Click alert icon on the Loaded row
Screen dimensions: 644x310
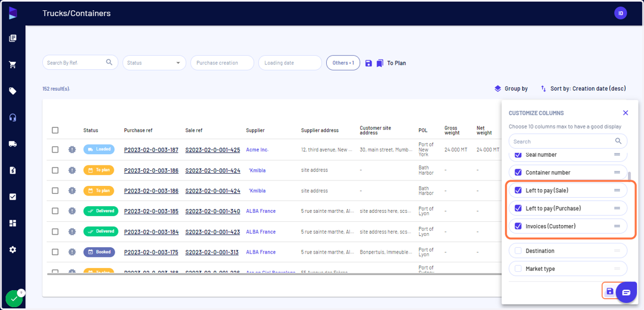pyautogui.click(x=72, y=149)
